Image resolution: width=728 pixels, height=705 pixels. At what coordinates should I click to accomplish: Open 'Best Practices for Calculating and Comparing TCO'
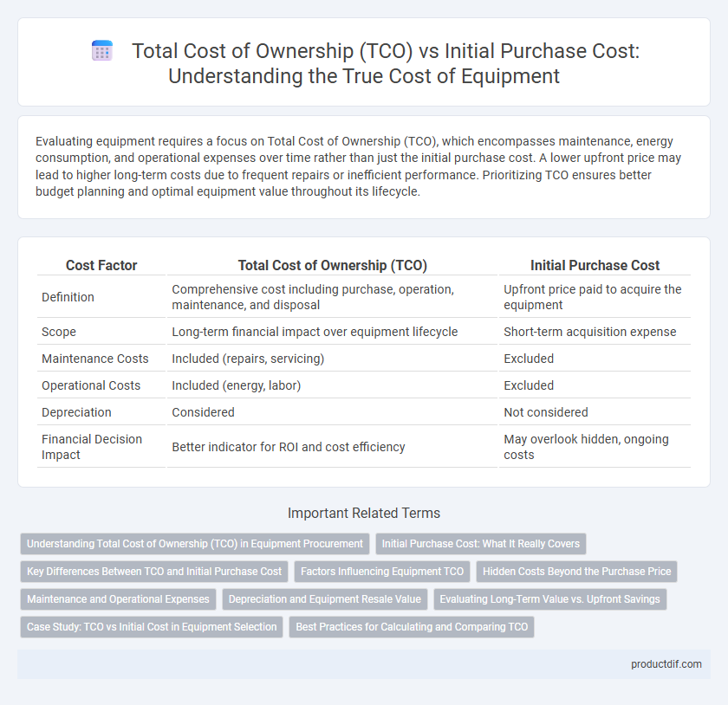[x=412, y=626]
